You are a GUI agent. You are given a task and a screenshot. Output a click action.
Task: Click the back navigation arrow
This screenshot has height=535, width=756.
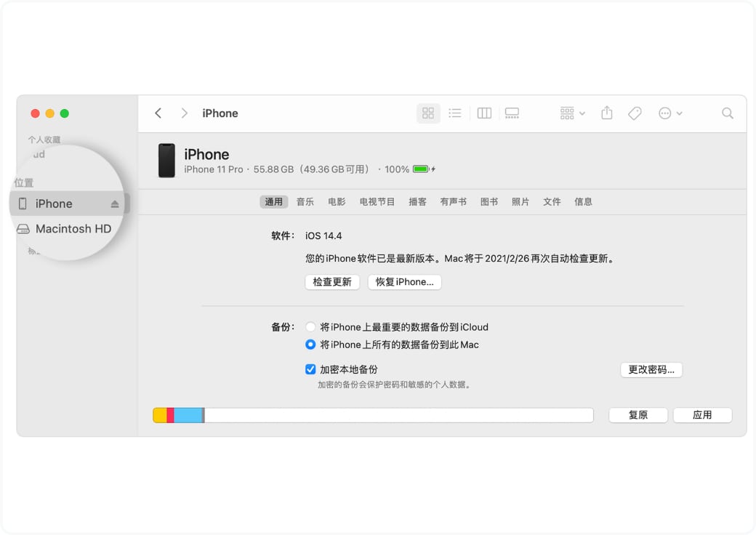(158, 113)
